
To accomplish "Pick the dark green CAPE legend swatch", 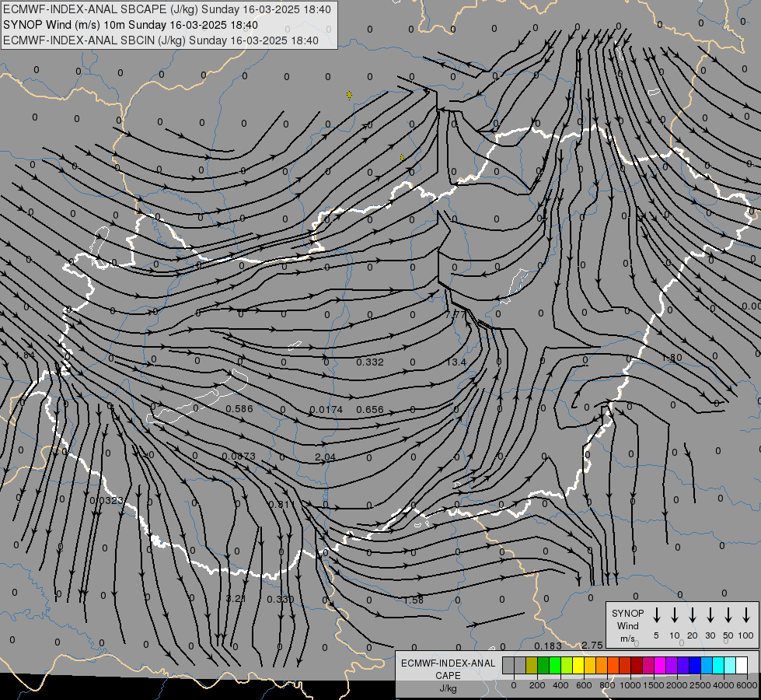I will click(543, 666).
